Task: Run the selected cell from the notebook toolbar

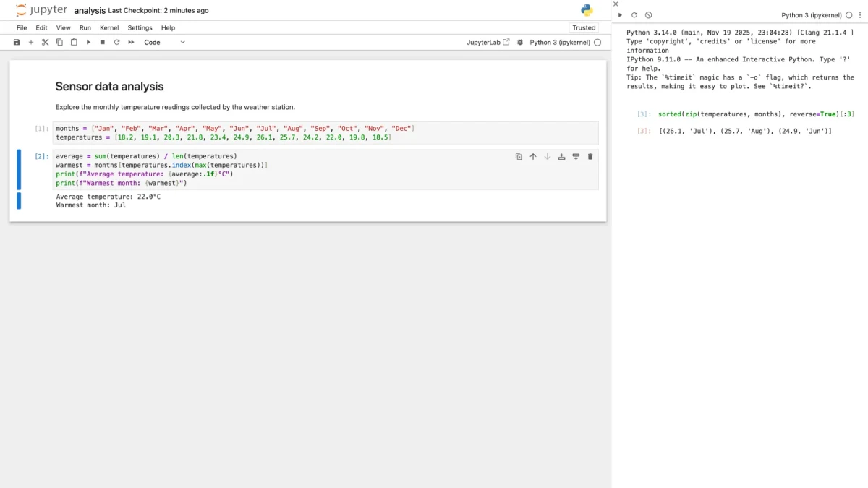Action: (x=88, y=42)
